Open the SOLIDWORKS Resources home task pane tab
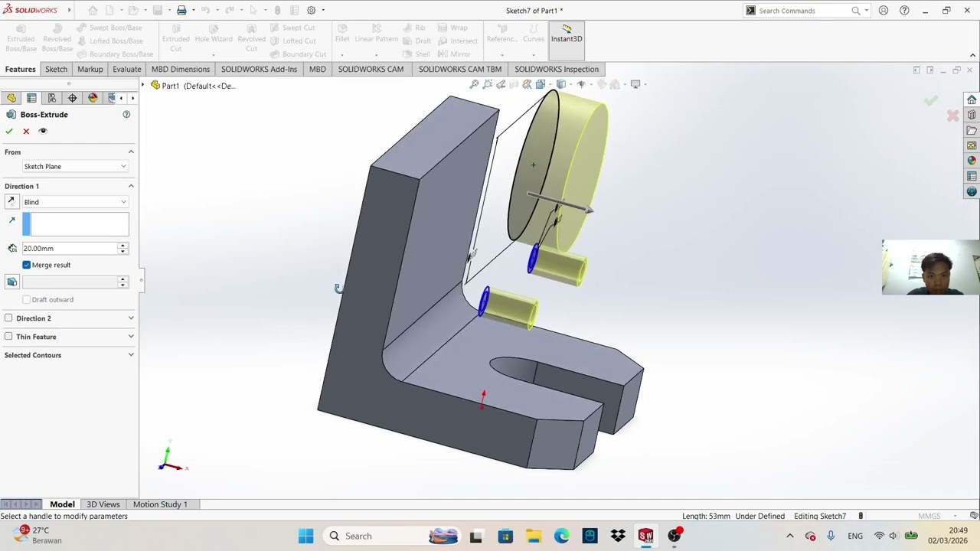The image size is (980, 551). pyautogui.click(x=972, y=100)
